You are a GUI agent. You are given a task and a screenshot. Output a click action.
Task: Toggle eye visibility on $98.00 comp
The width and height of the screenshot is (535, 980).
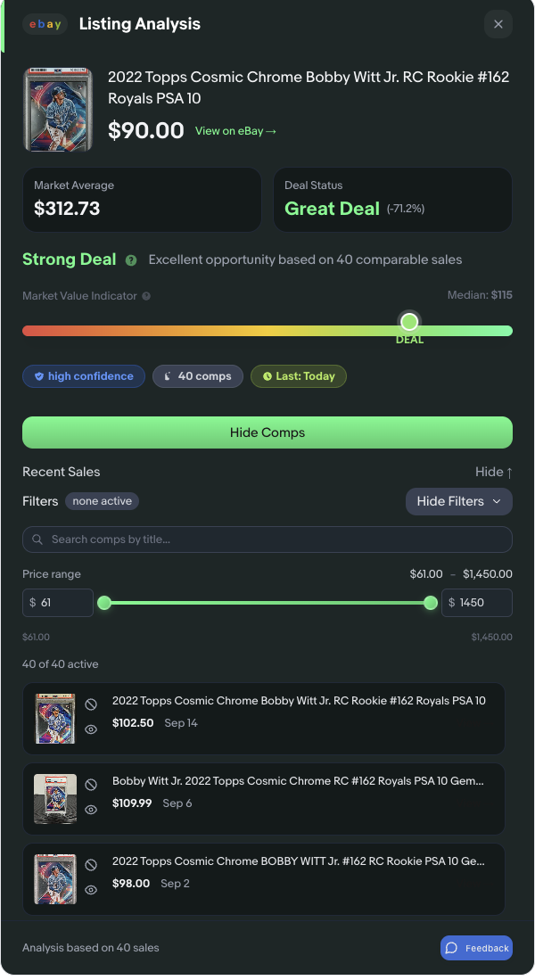click(91, 890)
